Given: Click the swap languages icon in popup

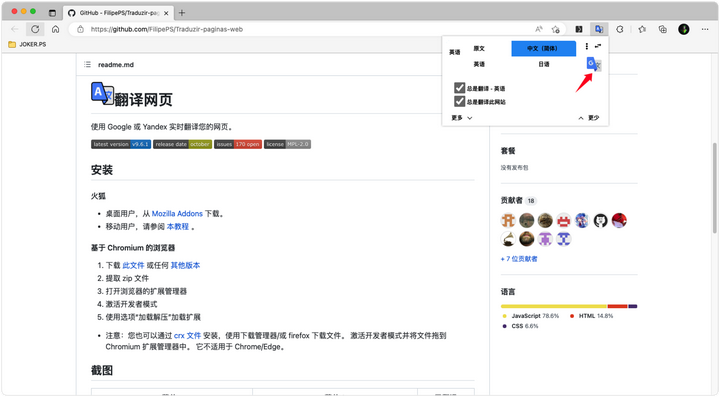Looking at the screenshot, I should (x=598, y=46).
